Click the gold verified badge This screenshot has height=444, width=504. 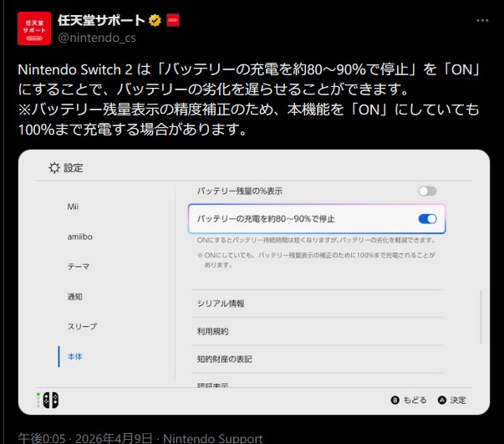[x=155, y=21]
